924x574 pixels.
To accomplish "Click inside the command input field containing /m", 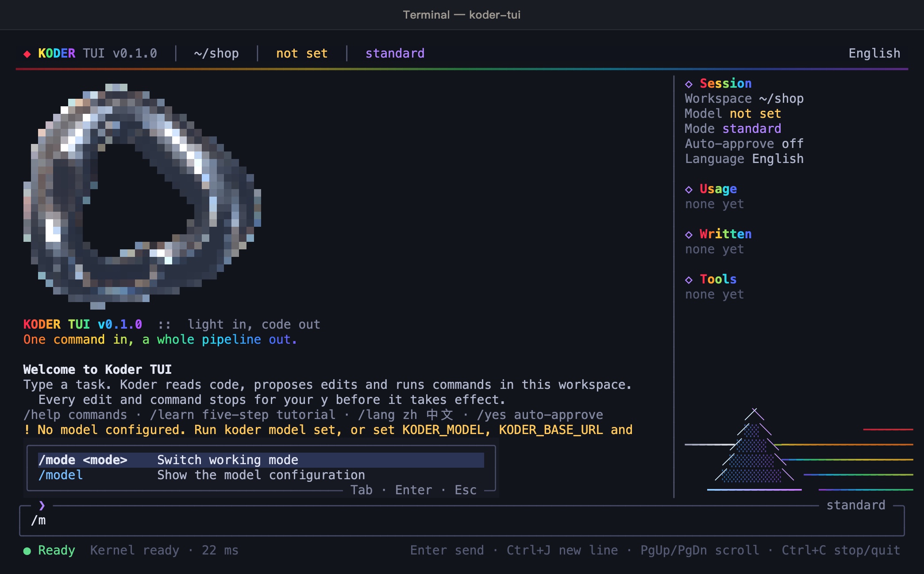I will coord(462,521).
